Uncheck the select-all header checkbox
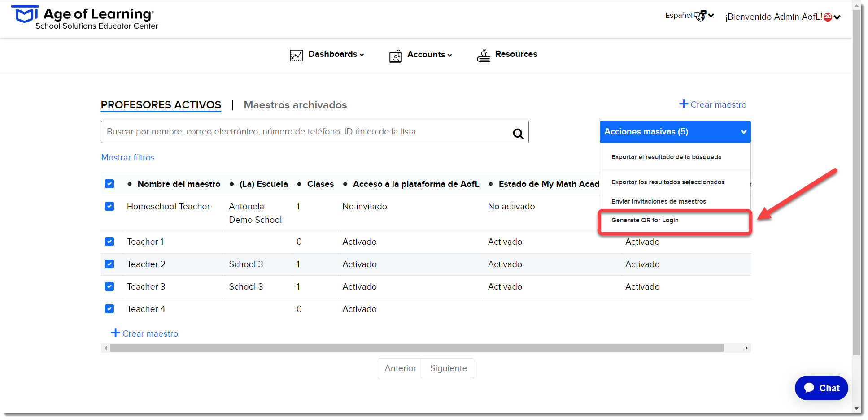This screenshot has width=868, height=420. [109, 184]
